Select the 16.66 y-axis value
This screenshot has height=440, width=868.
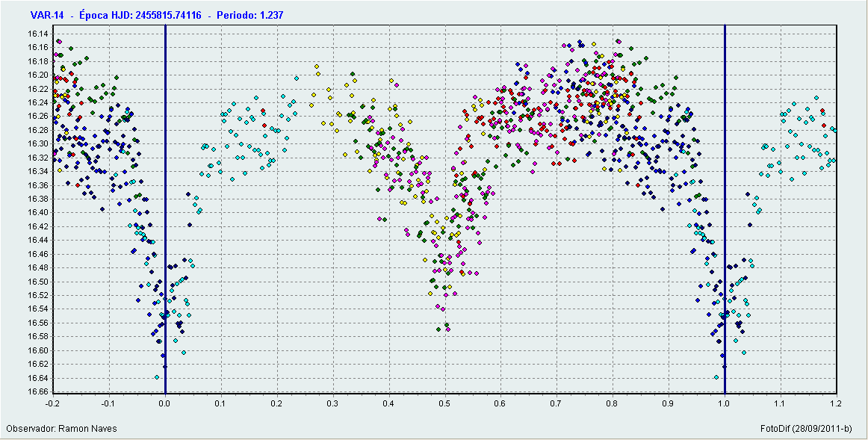point(37,391)
